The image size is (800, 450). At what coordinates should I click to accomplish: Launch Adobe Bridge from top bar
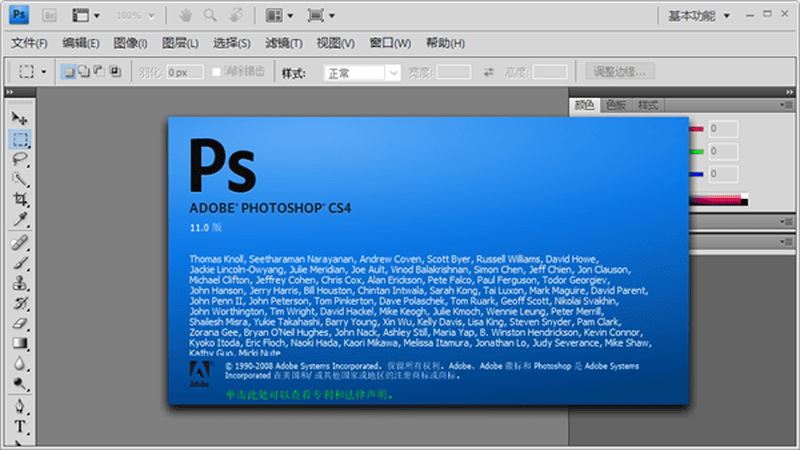(x=51, y=16)
